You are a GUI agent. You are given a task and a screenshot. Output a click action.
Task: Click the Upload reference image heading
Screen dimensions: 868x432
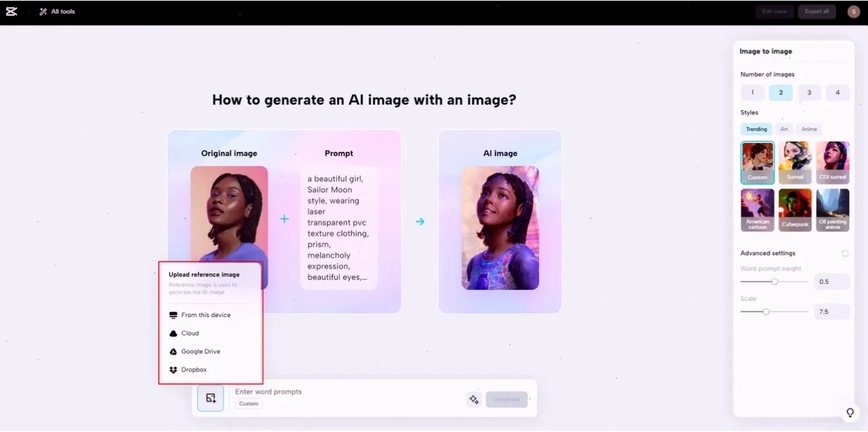pyautogui.click(x=204, y=275)
